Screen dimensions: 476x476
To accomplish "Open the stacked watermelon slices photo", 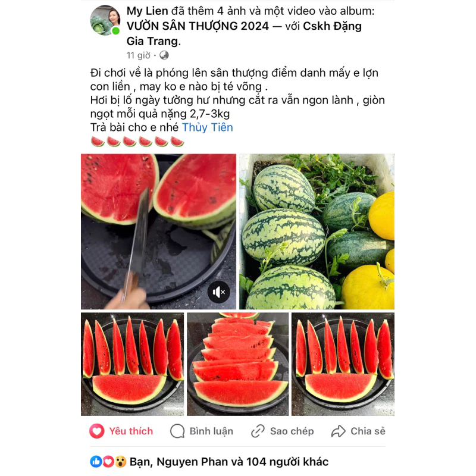I will [237, 364].
